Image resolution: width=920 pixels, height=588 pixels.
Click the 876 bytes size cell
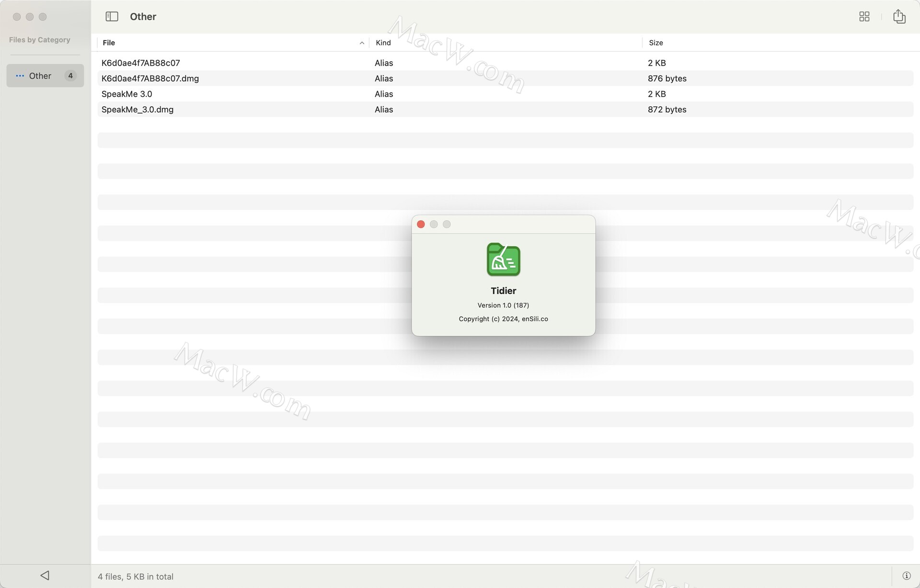click(x=667, y=79)
